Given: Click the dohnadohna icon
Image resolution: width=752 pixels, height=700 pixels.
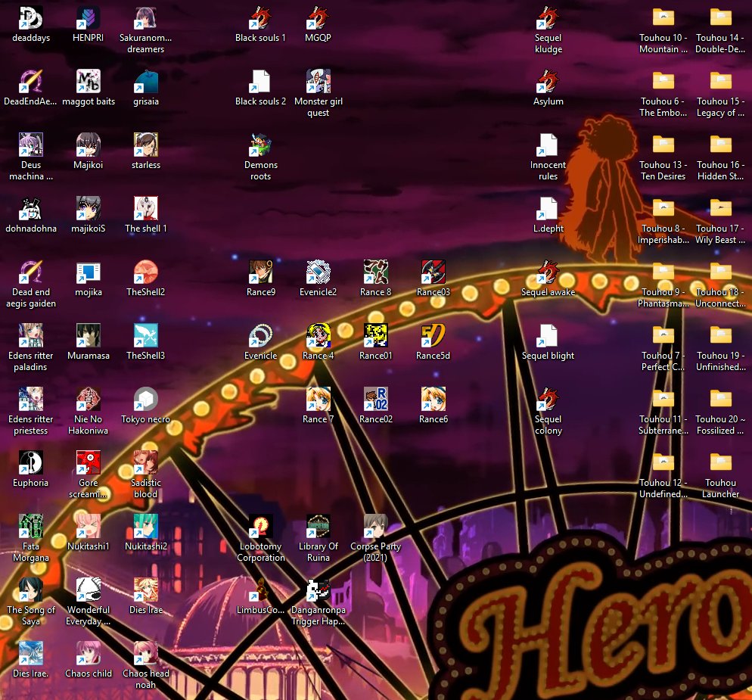Looking at the screenshot, I should coord(31,209).
